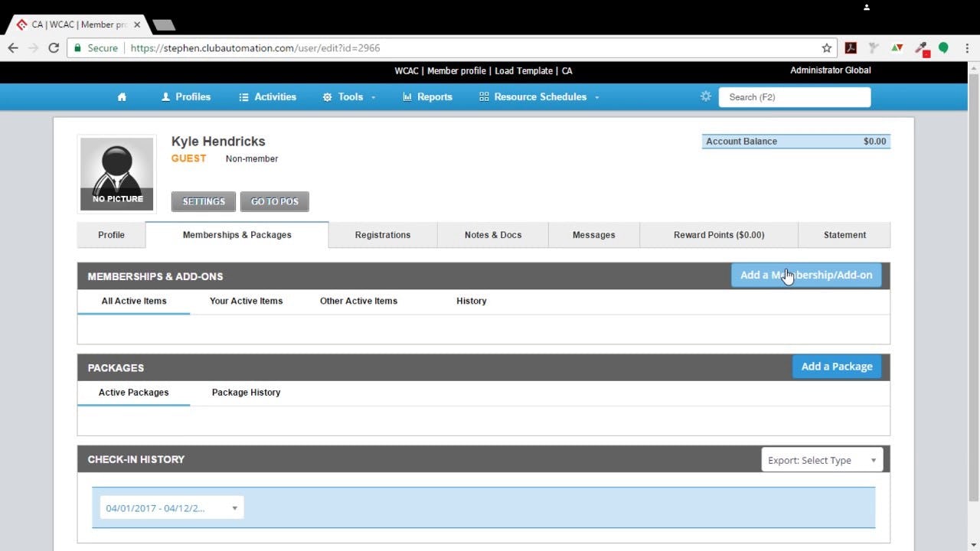This screenshot has width=980, height=551.
Task: Click inside the Search (F2) field
Action: pyautogui.click(x=794, y=96)
